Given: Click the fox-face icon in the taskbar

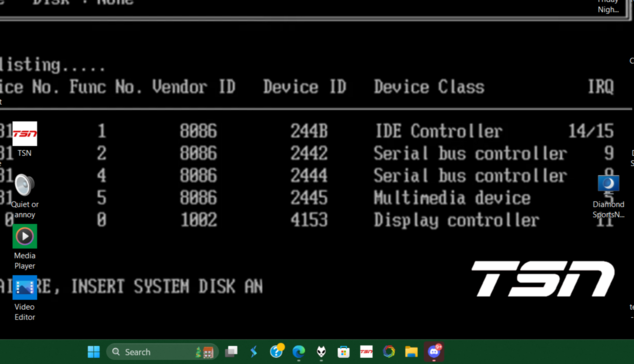Looking at the screenshot, I should click(321, 352).
